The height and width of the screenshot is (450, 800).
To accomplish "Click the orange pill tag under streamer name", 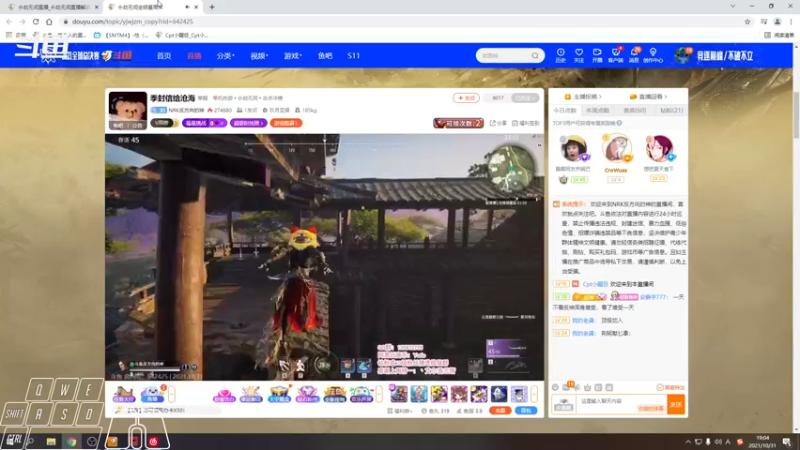I will pos(286,123).
